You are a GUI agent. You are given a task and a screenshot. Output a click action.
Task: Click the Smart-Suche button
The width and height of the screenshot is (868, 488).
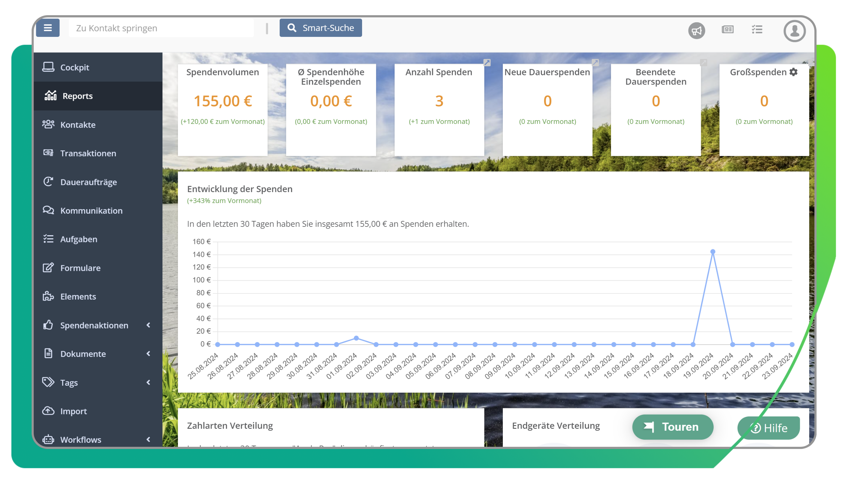coord(321,28)
